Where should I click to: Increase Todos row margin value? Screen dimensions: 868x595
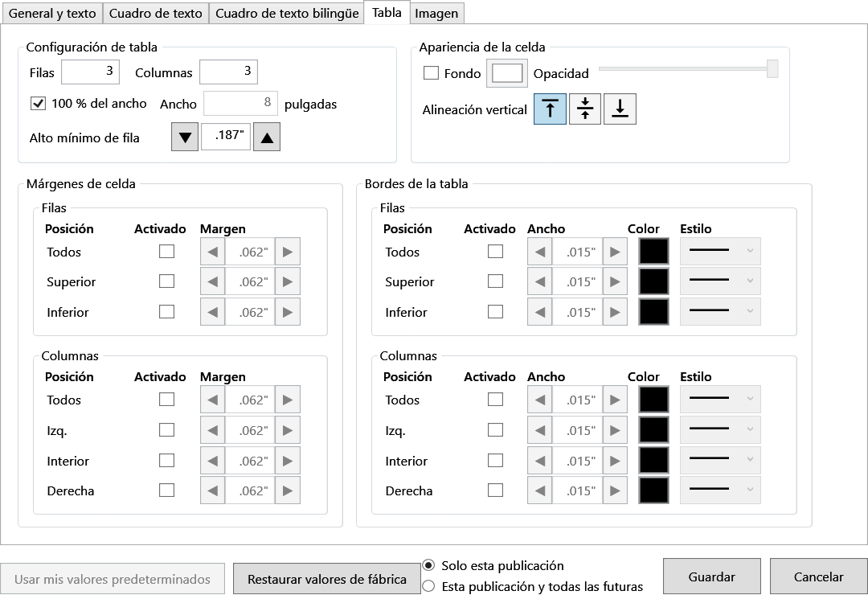(287, 252)
